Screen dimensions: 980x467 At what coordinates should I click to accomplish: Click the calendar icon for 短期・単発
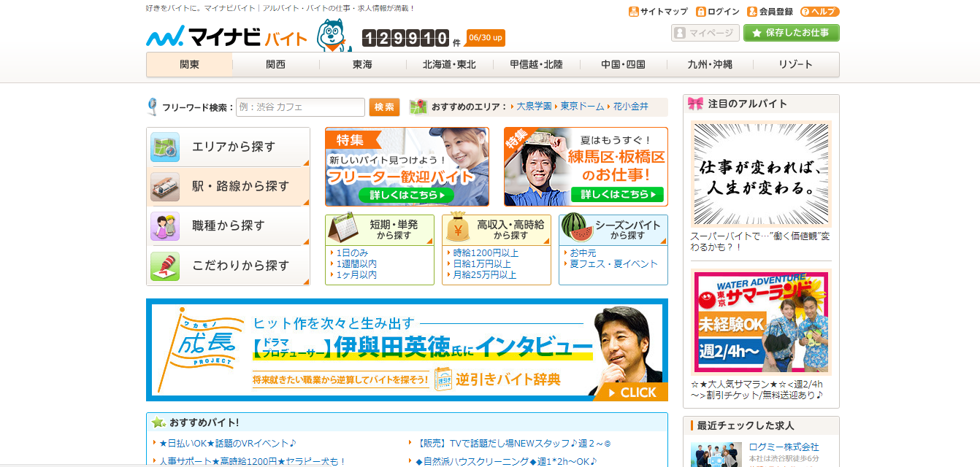(x=342, y=228)
